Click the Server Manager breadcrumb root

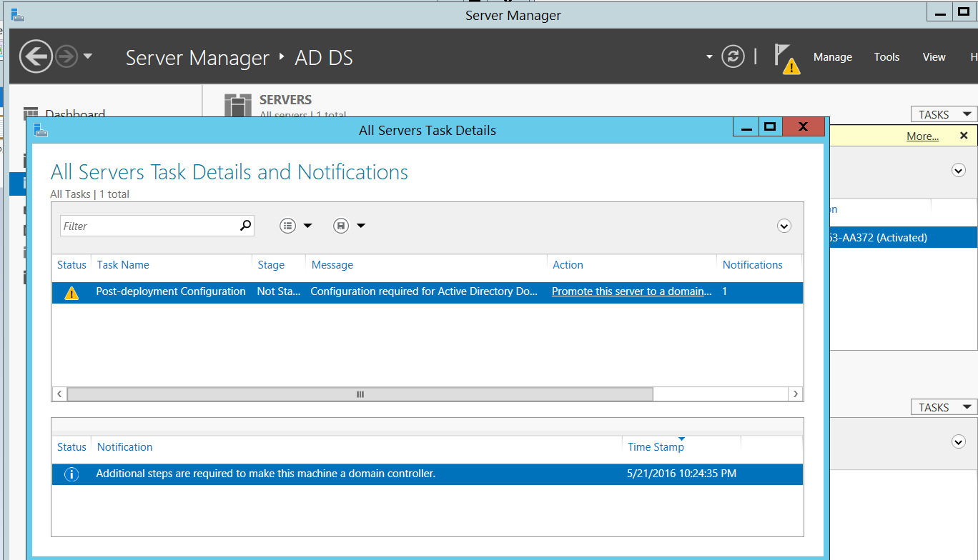pyautogui.click(x=197, y=58)
